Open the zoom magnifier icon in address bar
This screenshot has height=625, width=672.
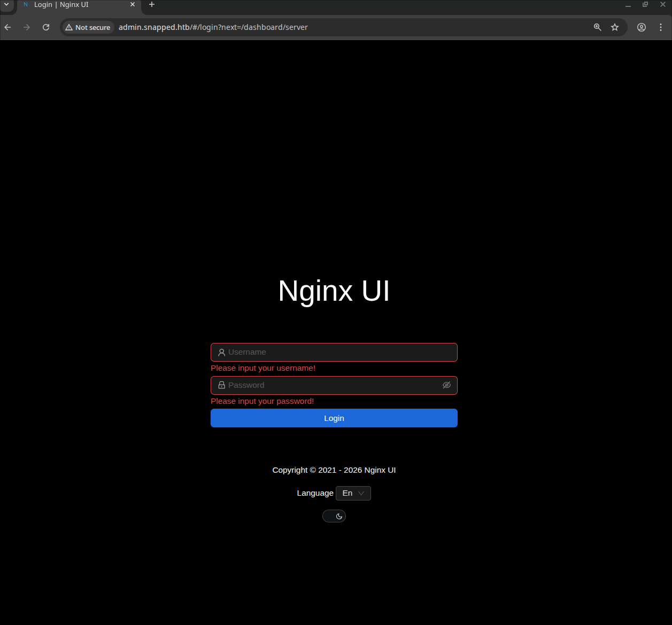coord(598,27)
